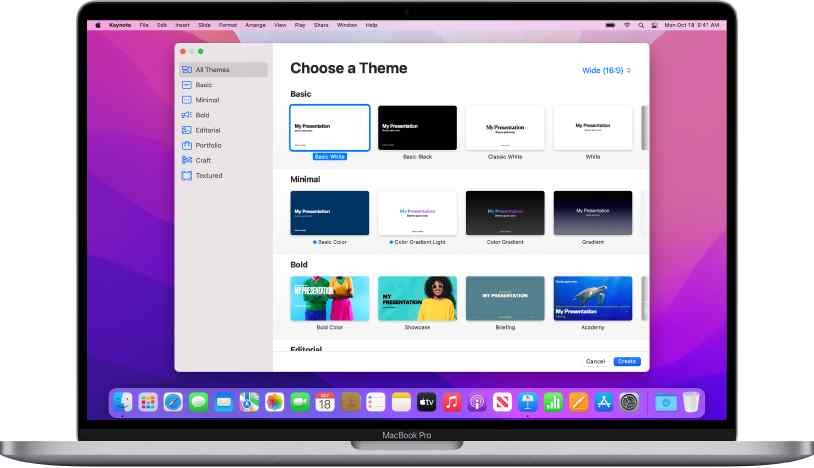Viewport: 814px width, 468px height.
Task: Open the Trash in the dock
Action: click(x=691, y=402)
